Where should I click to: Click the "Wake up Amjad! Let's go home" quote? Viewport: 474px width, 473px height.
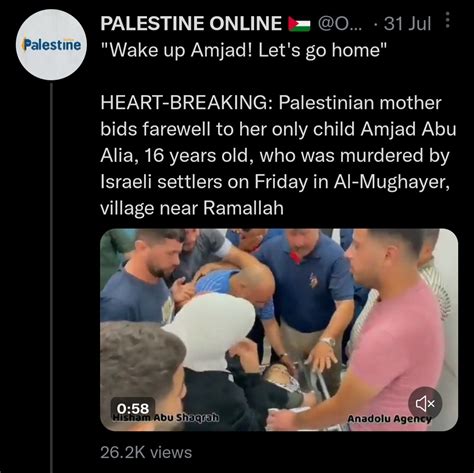pyautogui.click(x=244, y=50)
